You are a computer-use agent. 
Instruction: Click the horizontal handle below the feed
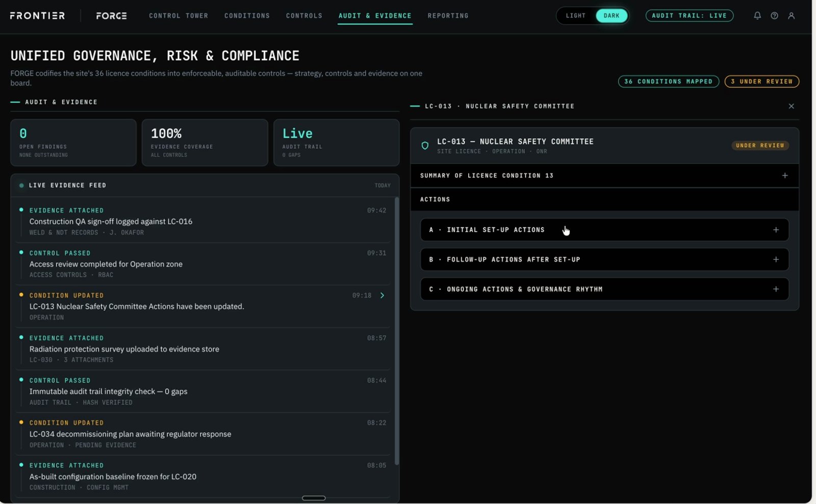(x=314, y=498)
